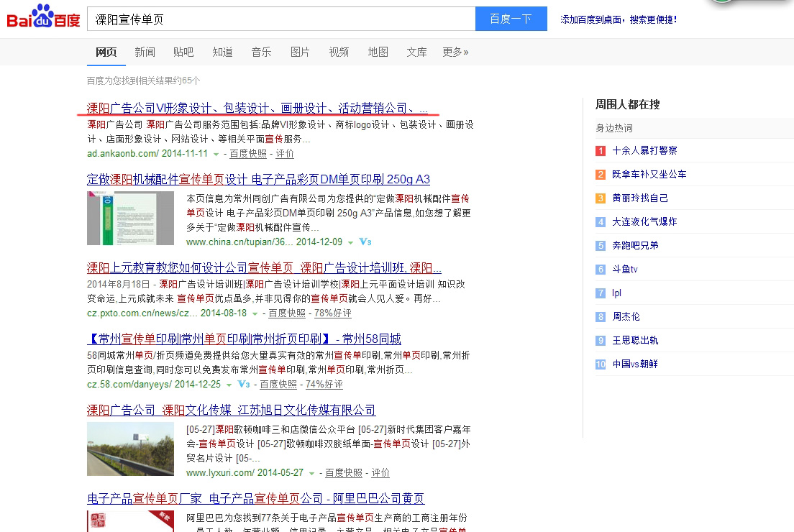The width and height of the screenshot is (794, 532).
Task: Open result 常州宣传单印刷 常州58同城
Action: (x=244, y=339)
